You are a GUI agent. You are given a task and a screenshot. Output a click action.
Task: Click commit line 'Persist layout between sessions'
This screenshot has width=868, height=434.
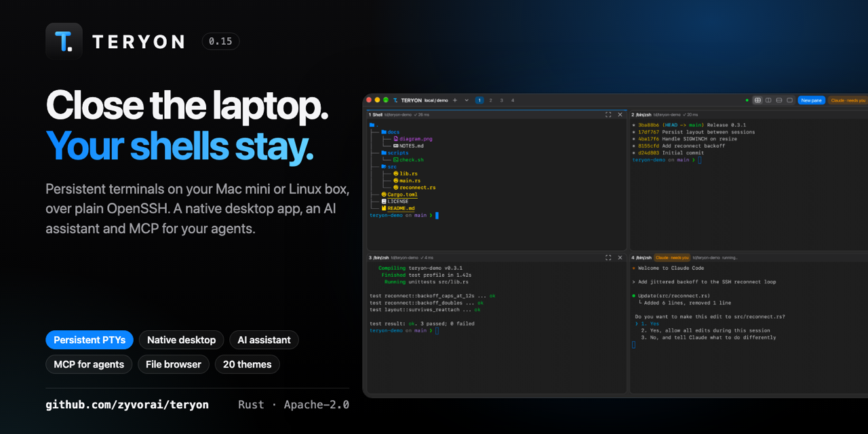709,132
